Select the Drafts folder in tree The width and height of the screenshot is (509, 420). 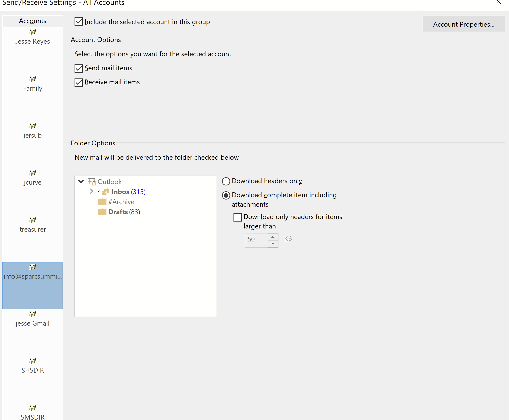click(118, 212)
